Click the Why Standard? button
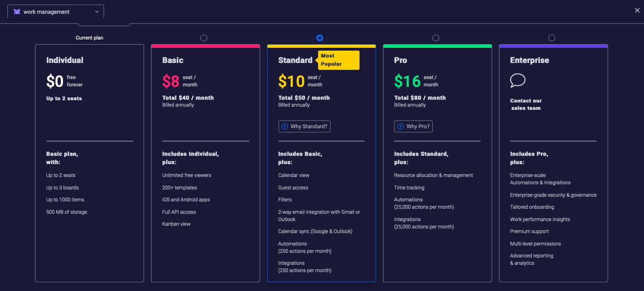 [x=304, y=126]
